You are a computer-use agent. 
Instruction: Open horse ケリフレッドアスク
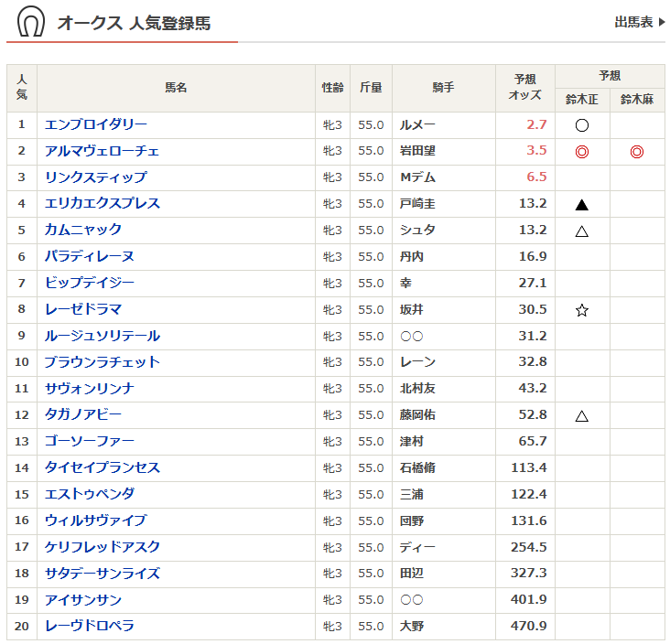pyautogui.click(x=103, y=547)
